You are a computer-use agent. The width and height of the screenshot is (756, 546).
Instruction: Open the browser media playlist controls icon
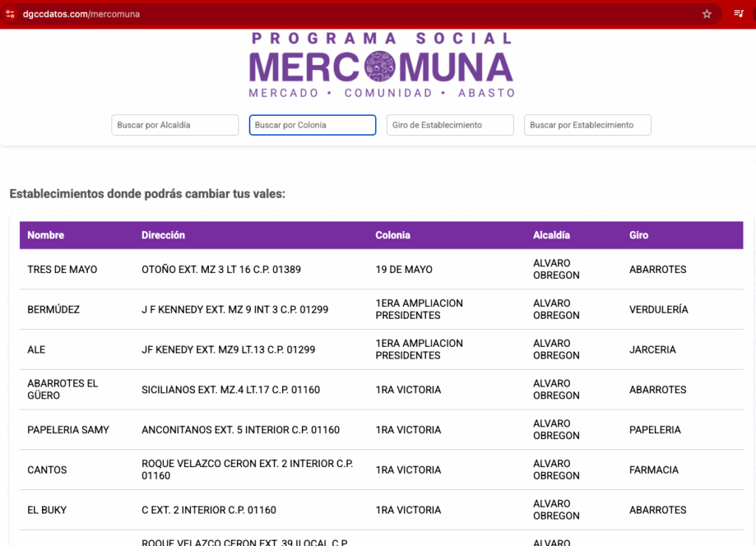[738, 13]
